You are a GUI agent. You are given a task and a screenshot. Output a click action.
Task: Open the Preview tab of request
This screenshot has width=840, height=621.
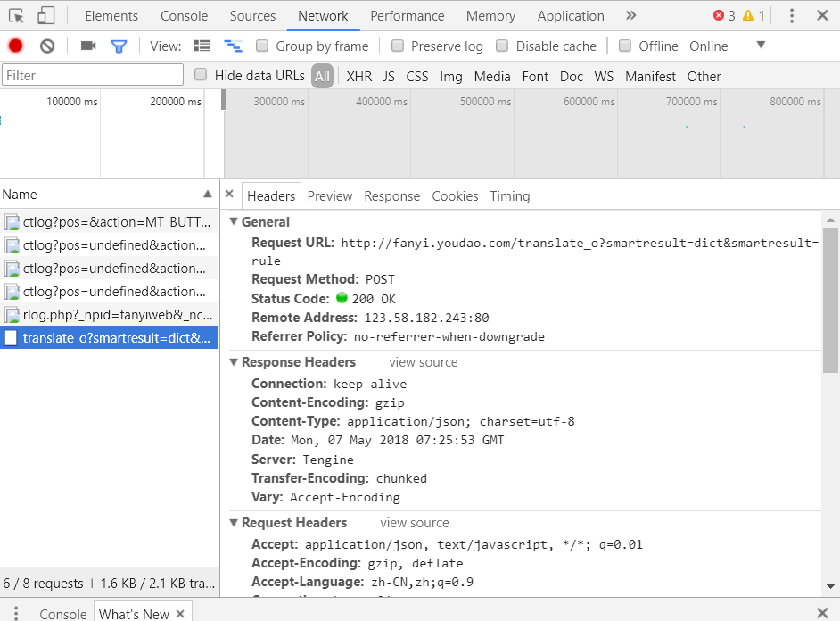(330, 196)
